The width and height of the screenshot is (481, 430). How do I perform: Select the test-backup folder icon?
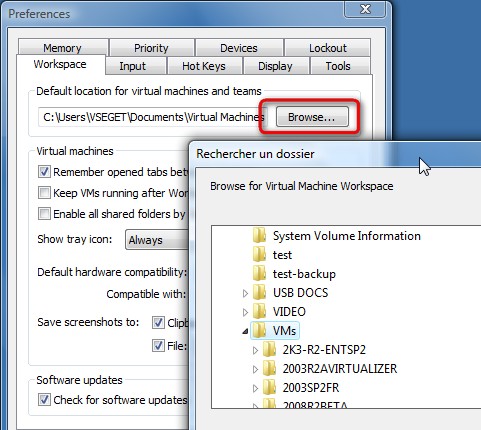[x=259, y=274]
